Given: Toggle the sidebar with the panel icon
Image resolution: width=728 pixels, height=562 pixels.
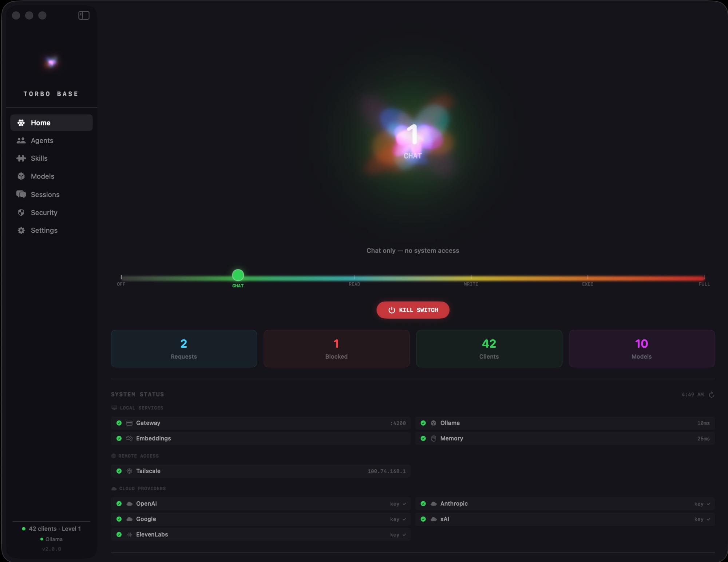Looking at the screenshot, I should [x=83, y=15].
